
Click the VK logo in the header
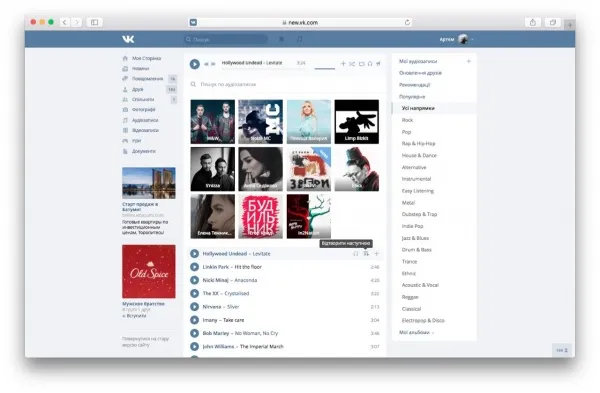coord(128,39)
